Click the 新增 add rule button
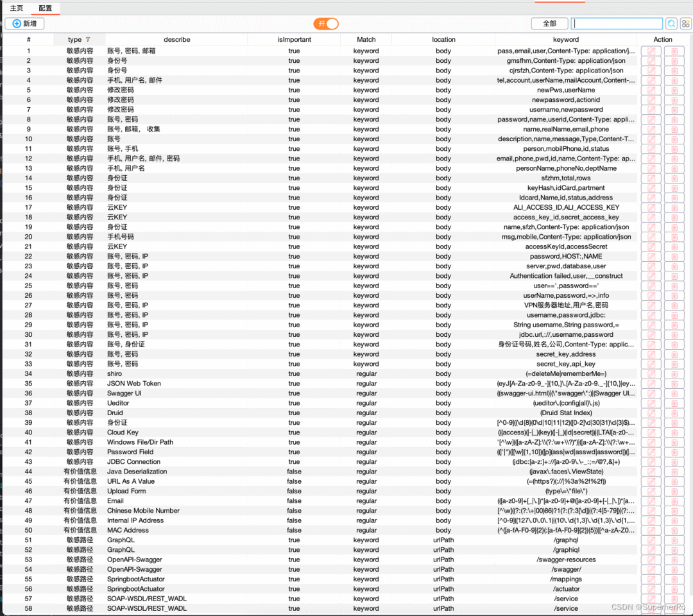Viewport: 693px width, 616px height. point(25,23)
